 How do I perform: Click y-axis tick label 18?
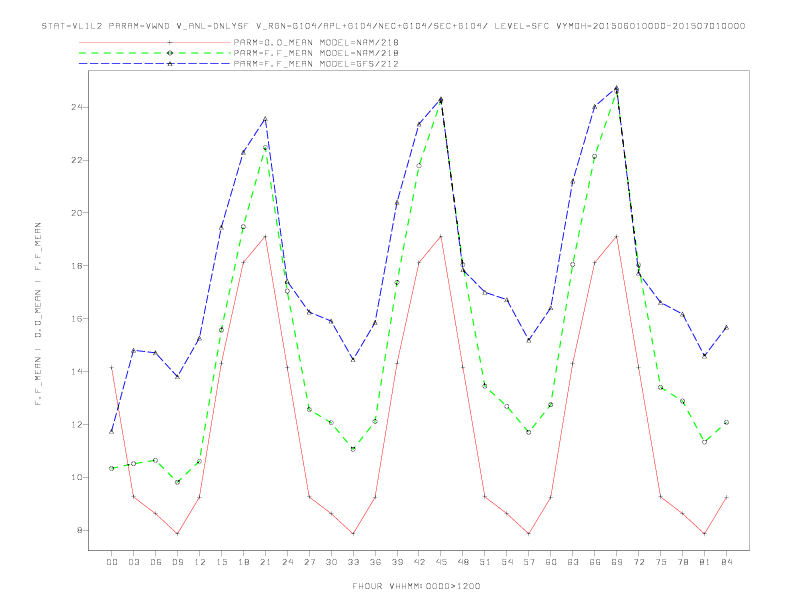click(x=77, y=266)
